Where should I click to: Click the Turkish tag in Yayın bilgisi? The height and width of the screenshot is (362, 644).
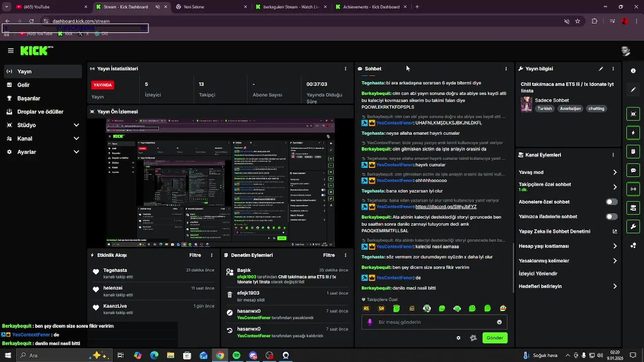(544, 109)
